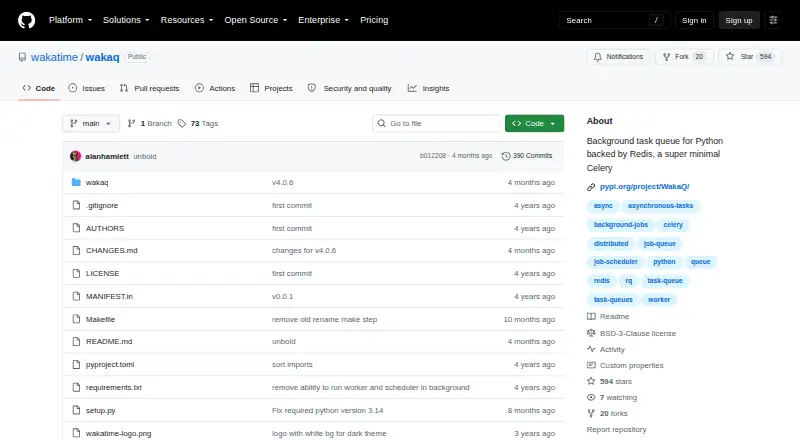This screenshot has height=440, width=800.
Task: Click the Sign up button
Action: tap(739, 20)
